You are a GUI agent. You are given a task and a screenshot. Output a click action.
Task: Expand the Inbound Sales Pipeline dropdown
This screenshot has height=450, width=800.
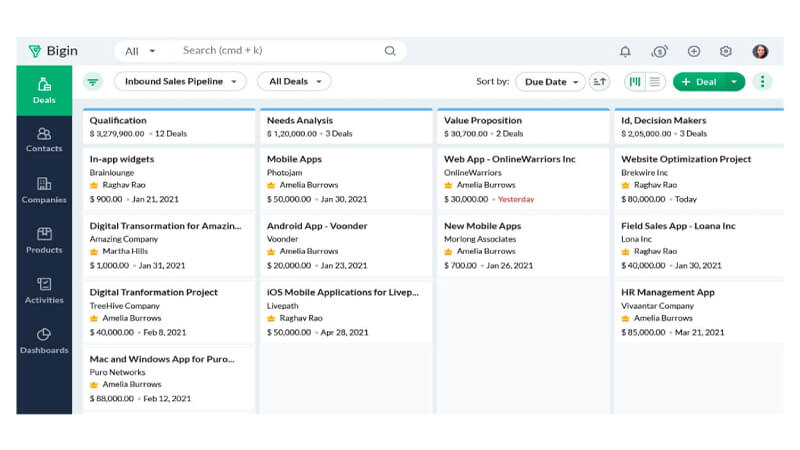[x=180, y=82]
